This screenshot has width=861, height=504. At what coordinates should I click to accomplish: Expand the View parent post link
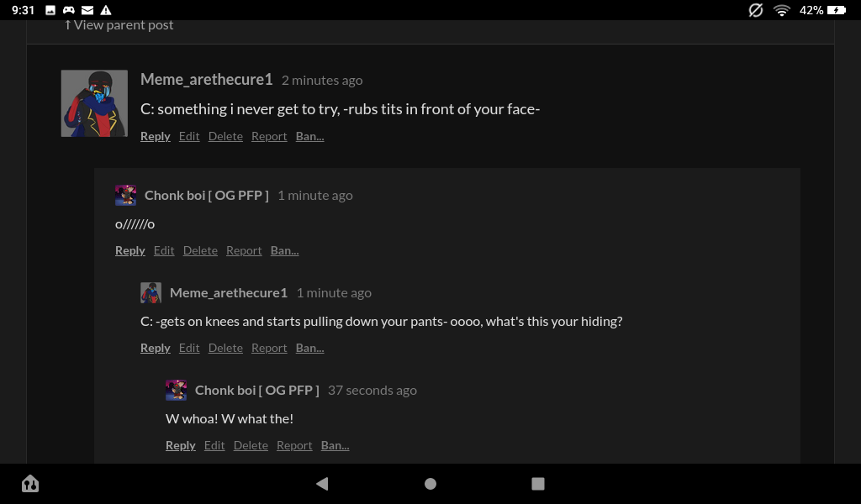(119, 25)
